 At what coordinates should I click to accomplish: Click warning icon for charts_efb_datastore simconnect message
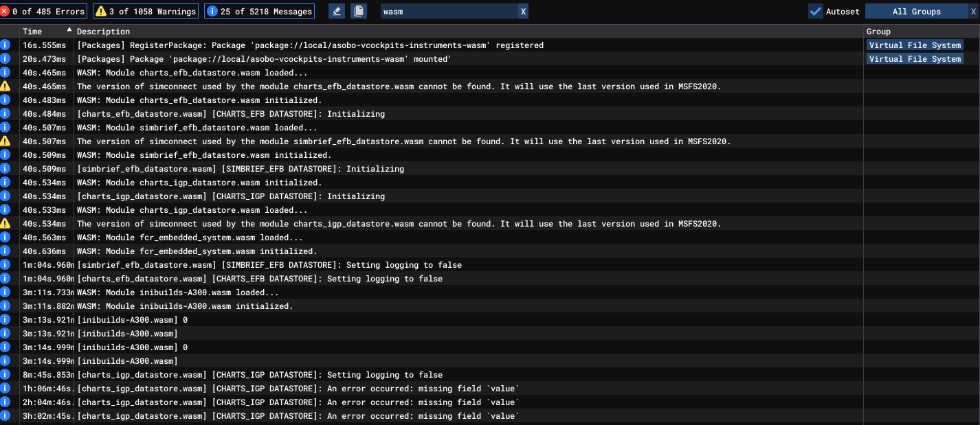click(5, 86)
